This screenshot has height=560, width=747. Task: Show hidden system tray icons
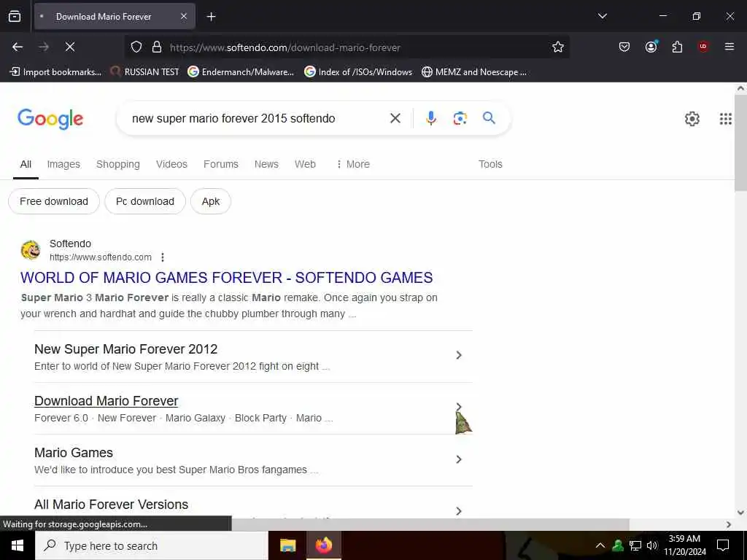coord(600,545)
